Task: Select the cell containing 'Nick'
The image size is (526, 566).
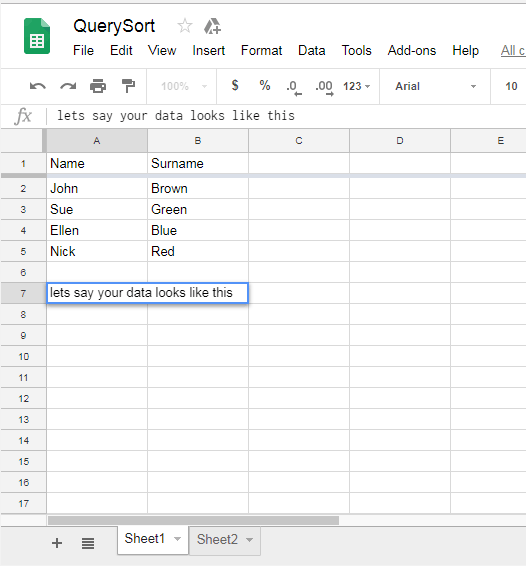Action: click(97, 251)
